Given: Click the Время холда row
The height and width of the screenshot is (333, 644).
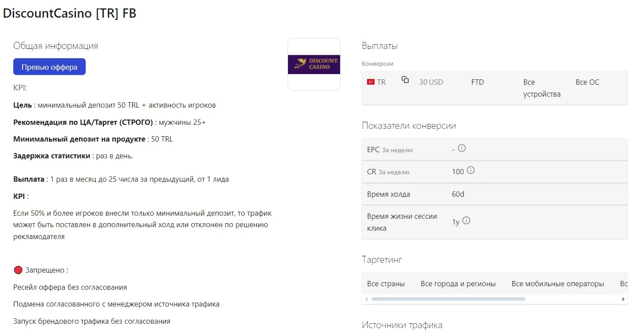Looking at the screenshot, I should (x=495, y=194).
